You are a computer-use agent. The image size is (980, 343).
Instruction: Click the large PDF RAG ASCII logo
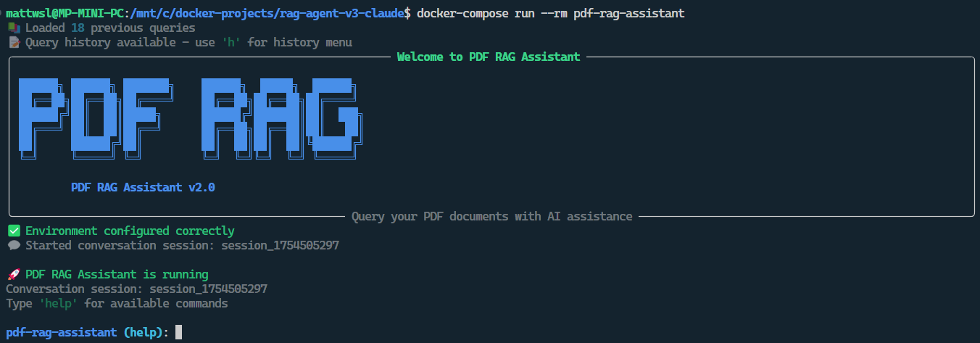pyautogui.click(x=188, y=116)
